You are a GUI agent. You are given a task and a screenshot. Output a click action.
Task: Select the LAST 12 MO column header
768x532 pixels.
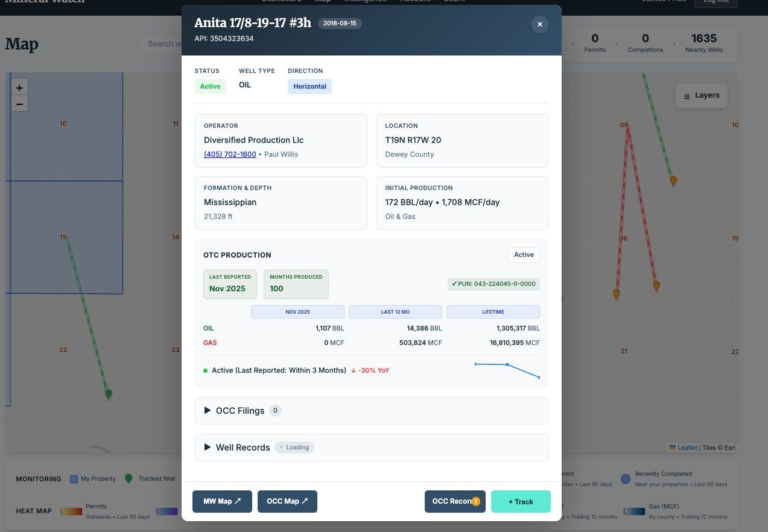[395, 312]
